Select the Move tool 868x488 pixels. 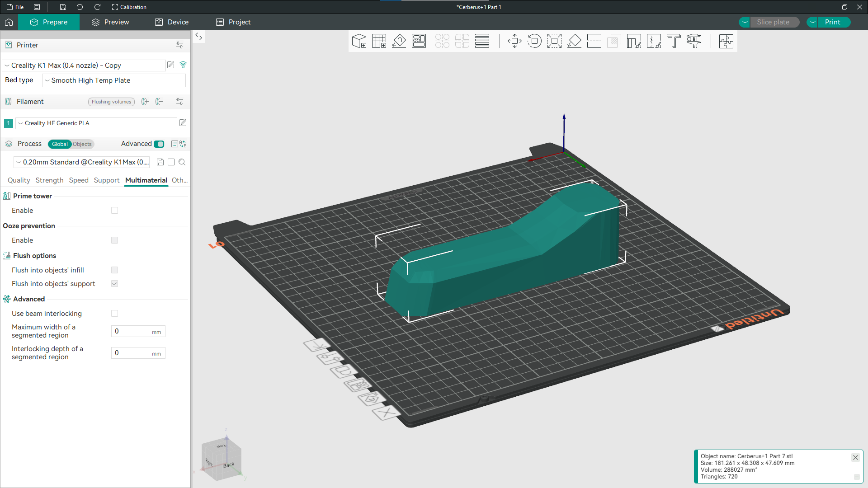coord(514,41)
